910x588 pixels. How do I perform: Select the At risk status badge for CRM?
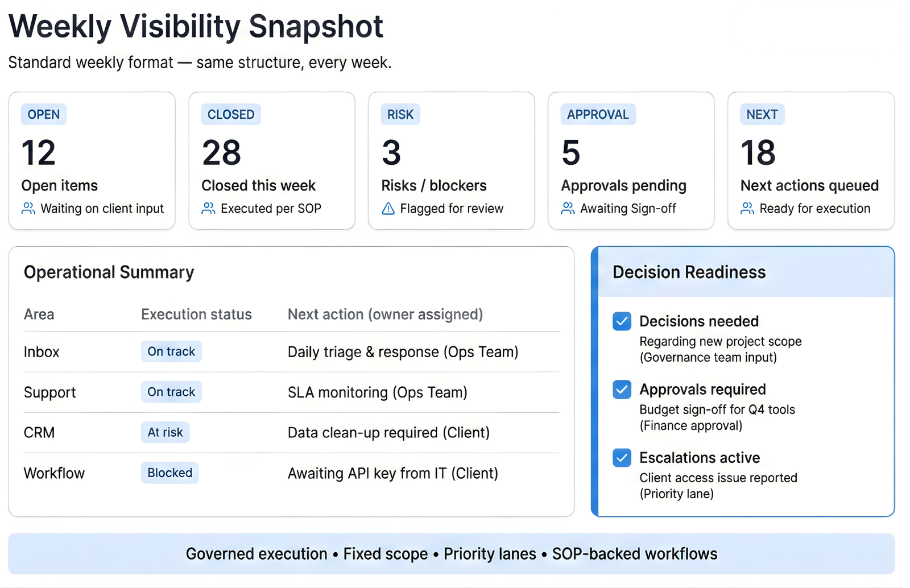coord(165,432)
